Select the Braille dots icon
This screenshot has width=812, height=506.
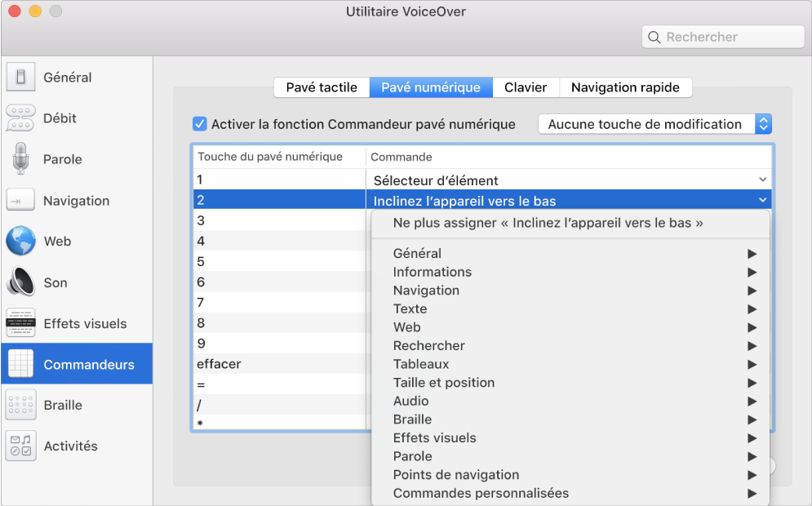(x=20, y=405)
